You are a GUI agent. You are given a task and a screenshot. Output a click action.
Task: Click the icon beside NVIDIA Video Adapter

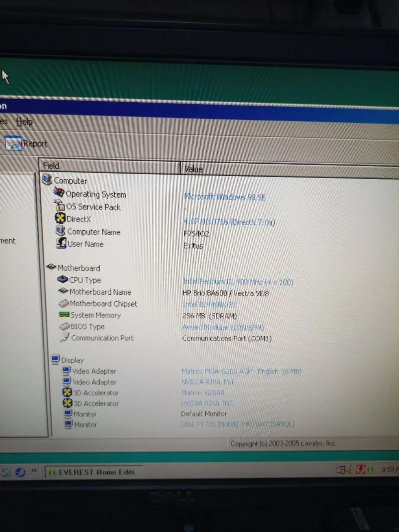coord(67,381)
